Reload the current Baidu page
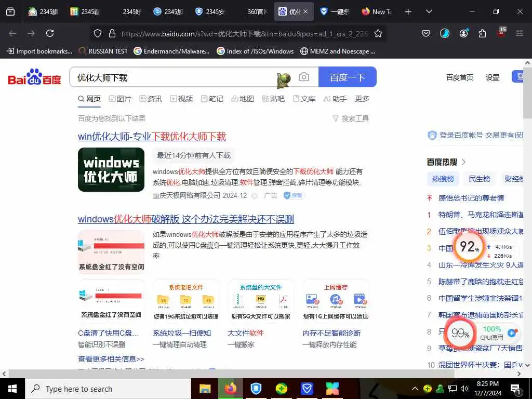 click(x=50, y=33)
